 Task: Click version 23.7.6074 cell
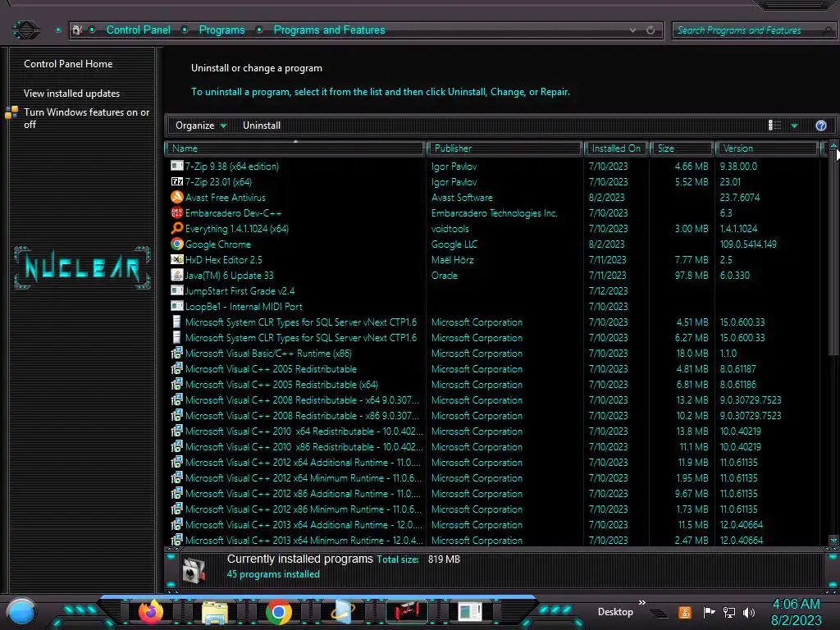pyautogui.click(x=740, y=198)
